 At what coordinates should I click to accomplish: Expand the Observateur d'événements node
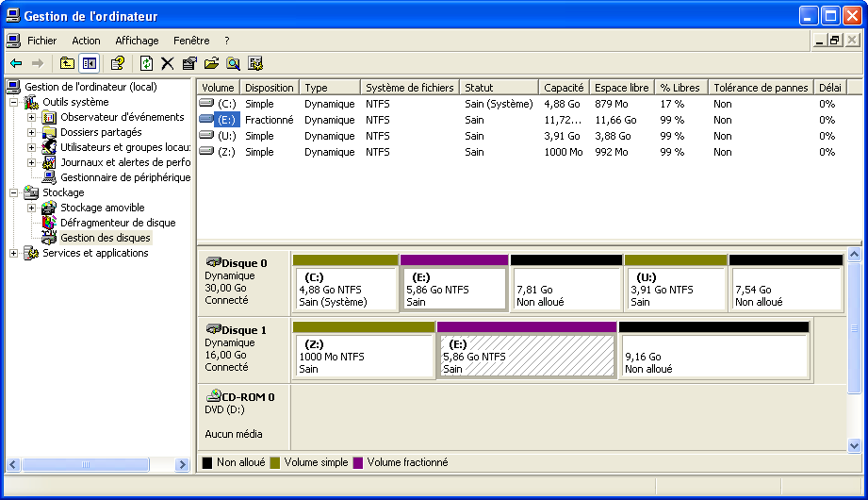tap(31, 117)
